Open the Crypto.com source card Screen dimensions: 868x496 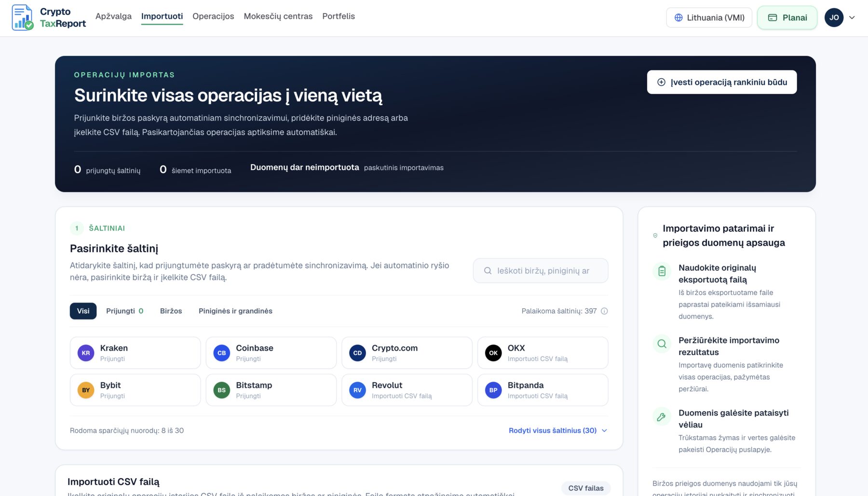point(407,353)
